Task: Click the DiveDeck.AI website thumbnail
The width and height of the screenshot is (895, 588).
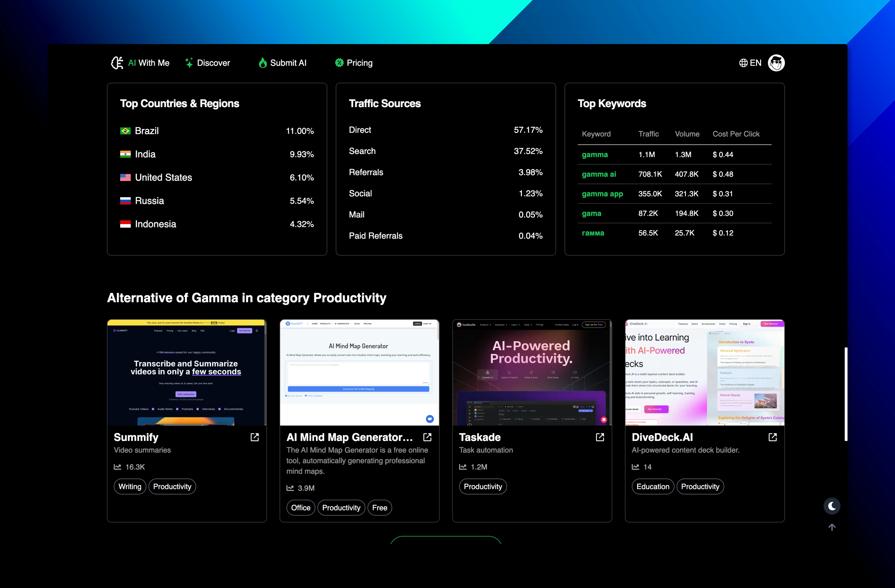Action: [705, 373]
